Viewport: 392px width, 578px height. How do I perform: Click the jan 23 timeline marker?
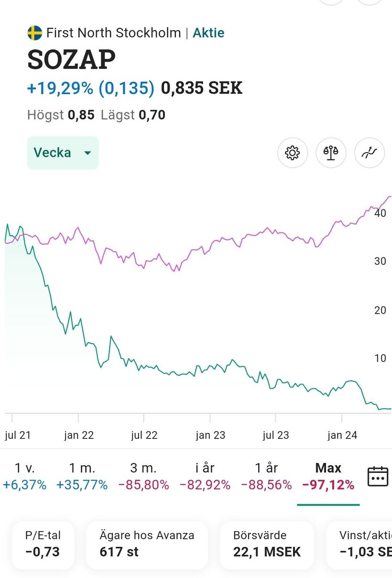(x=210, y=435)
